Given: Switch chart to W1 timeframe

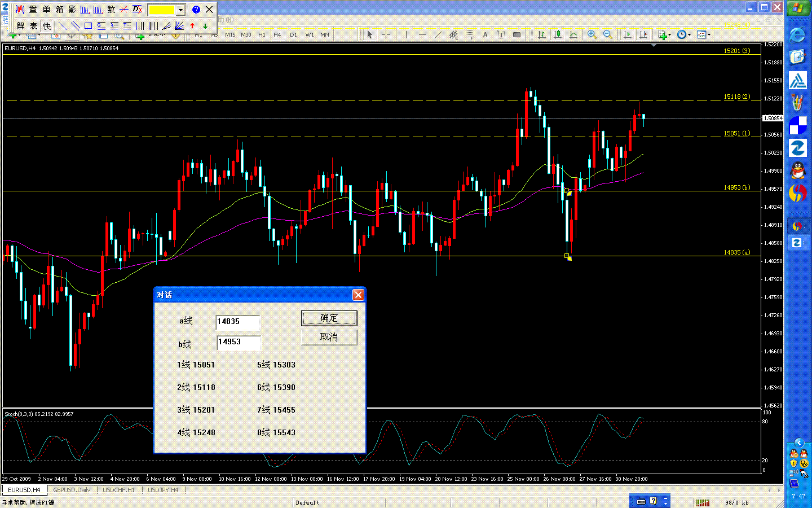Looking at the screenshot, I should tap(310, 35).
